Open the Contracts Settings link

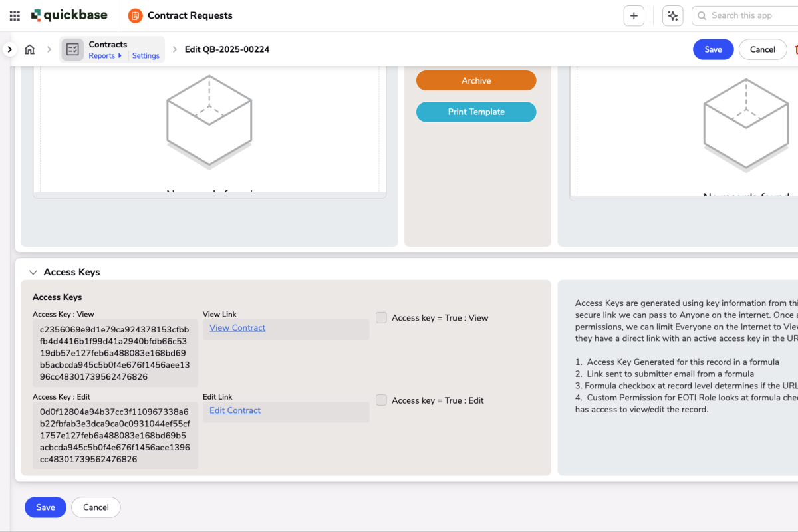146,56
